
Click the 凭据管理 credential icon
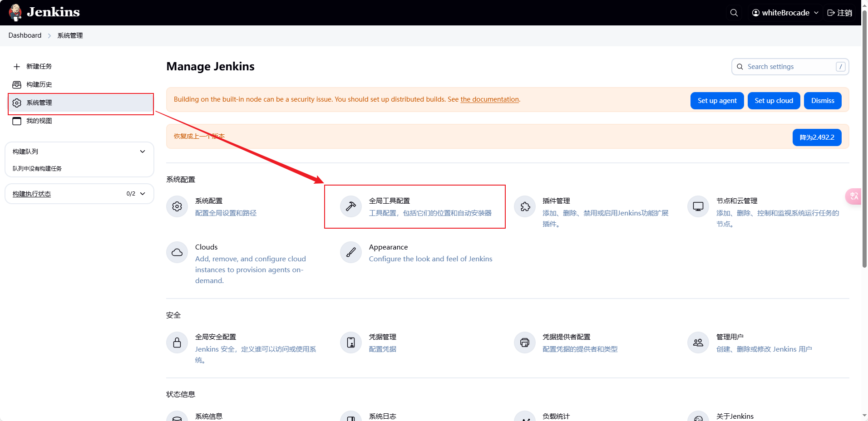(x=351, y=343)
